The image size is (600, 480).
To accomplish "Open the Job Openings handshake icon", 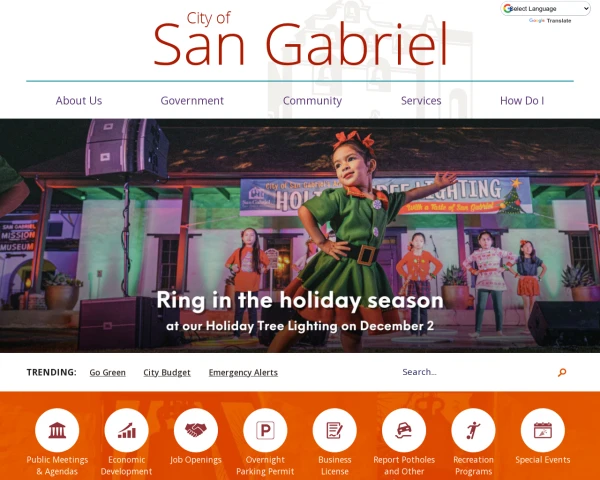I will (x=196, y=430).
